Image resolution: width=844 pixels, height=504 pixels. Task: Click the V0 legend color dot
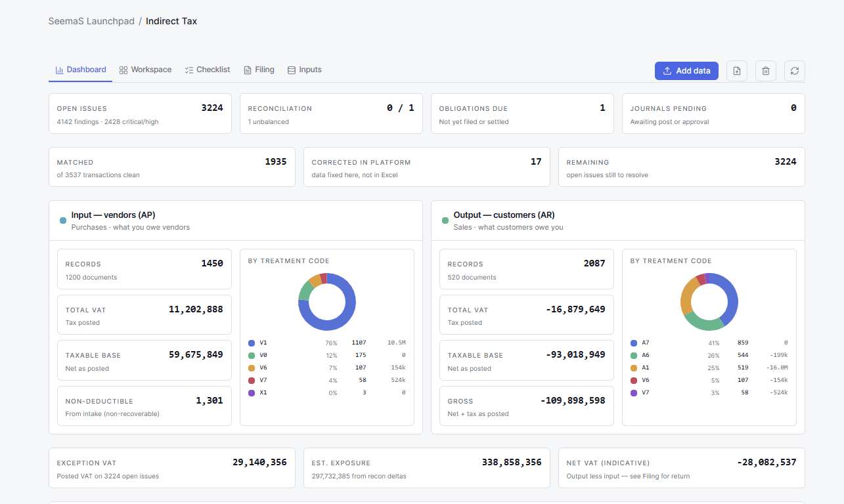[251, 355]
